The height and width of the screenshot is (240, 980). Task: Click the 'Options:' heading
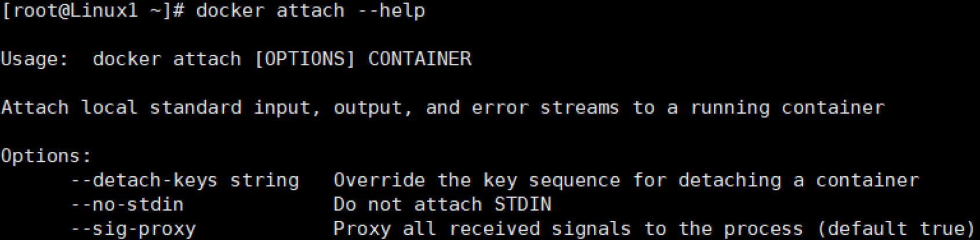click(46, 157)
